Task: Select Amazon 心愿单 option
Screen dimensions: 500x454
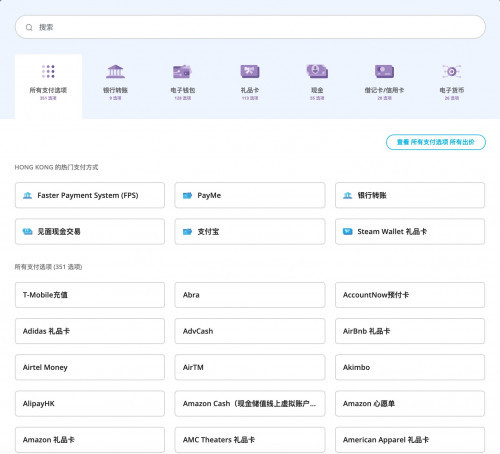Action: pyautogui.click(x=410, y=404)
